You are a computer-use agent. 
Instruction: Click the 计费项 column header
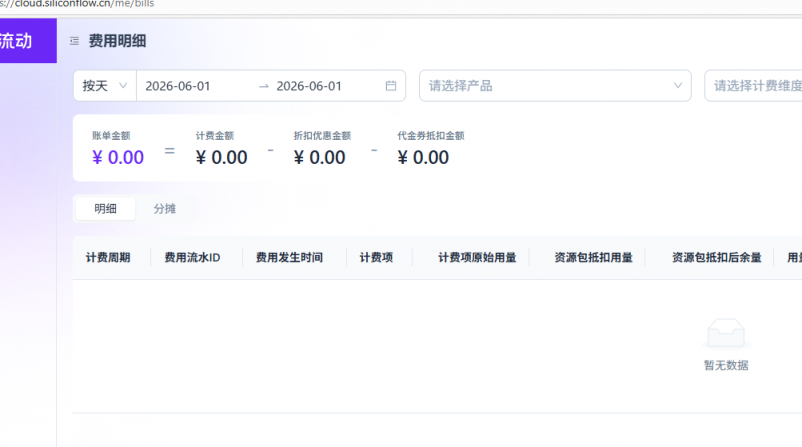[x=376, y=258]
